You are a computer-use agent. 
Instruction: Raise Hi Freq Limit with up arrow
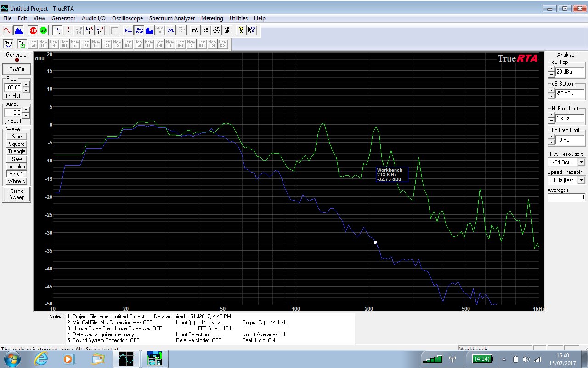[x=551, y=116]
